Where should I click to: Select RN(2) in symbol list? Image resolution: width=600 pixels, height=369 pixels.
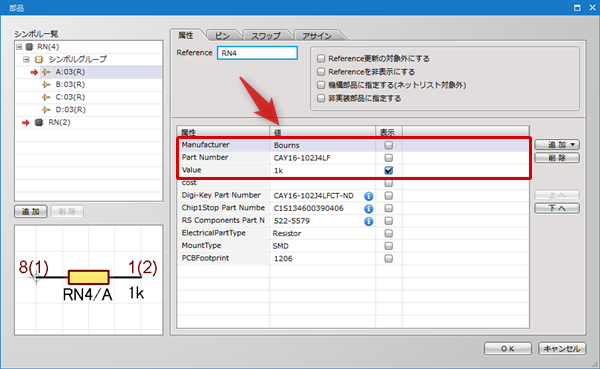pos(59,122)
